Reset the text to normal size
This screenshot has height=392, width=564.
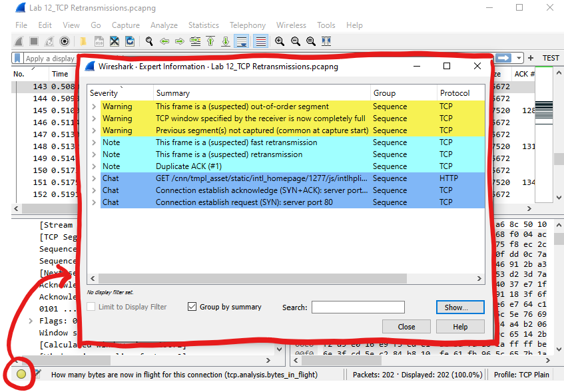[311, 41]
